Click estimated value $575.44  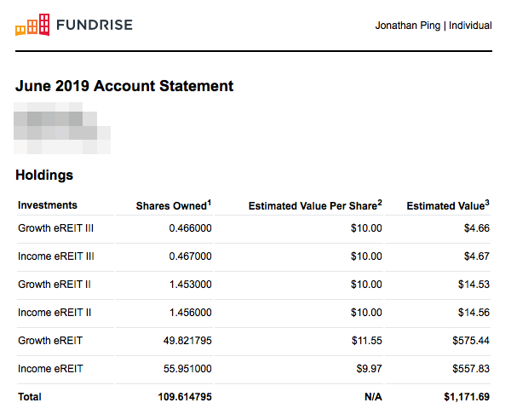point(471,341)
